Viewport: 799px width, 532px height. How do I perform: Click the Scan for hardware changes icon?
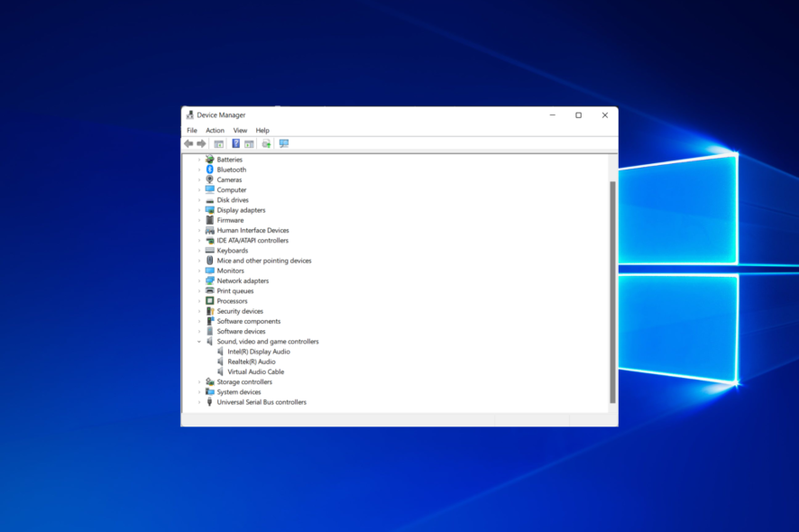tap(284, 143)
